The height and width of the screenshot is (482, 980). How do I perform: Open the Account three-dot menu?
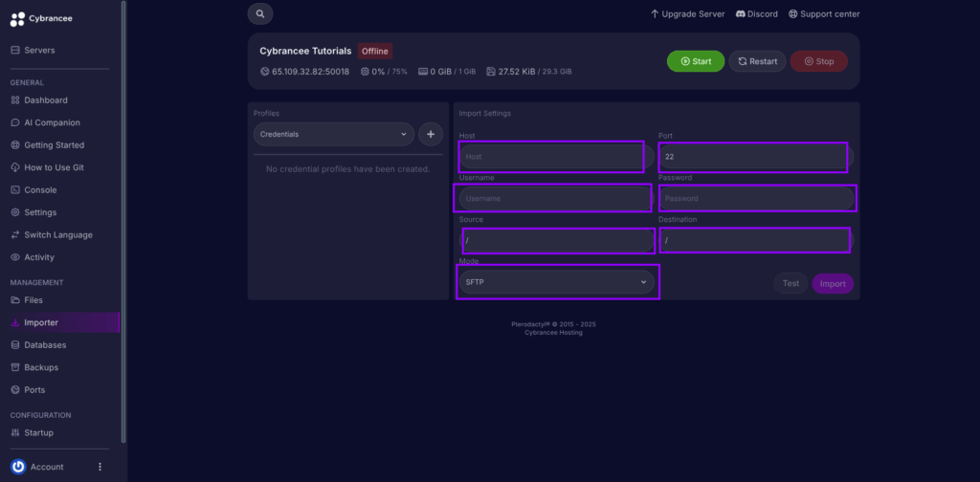pyautogui.click(x=100, y=467)
